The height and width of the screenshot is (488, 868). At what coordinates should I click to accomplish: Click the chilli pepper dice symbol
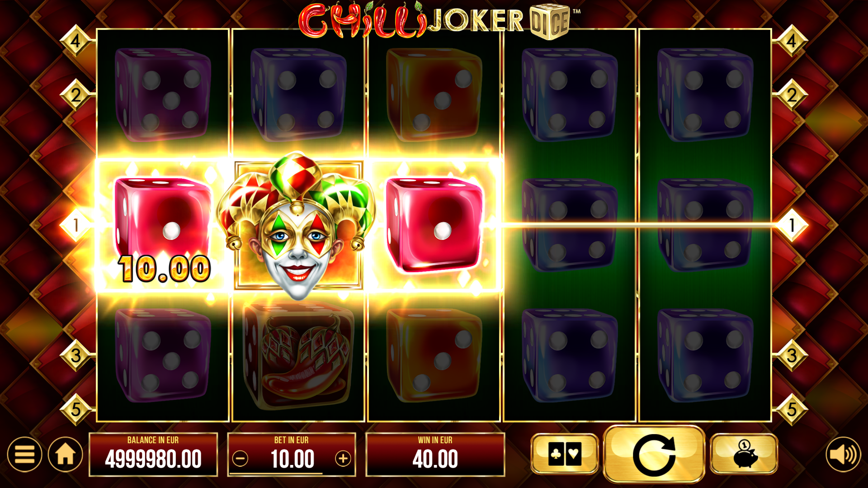(x=297, y=356)
